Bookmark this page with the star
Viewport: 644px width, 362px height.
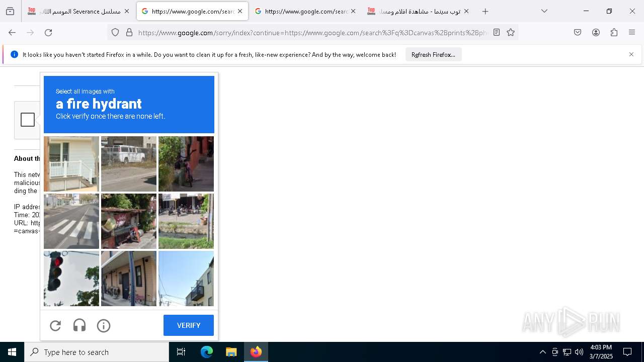[511, 32]
